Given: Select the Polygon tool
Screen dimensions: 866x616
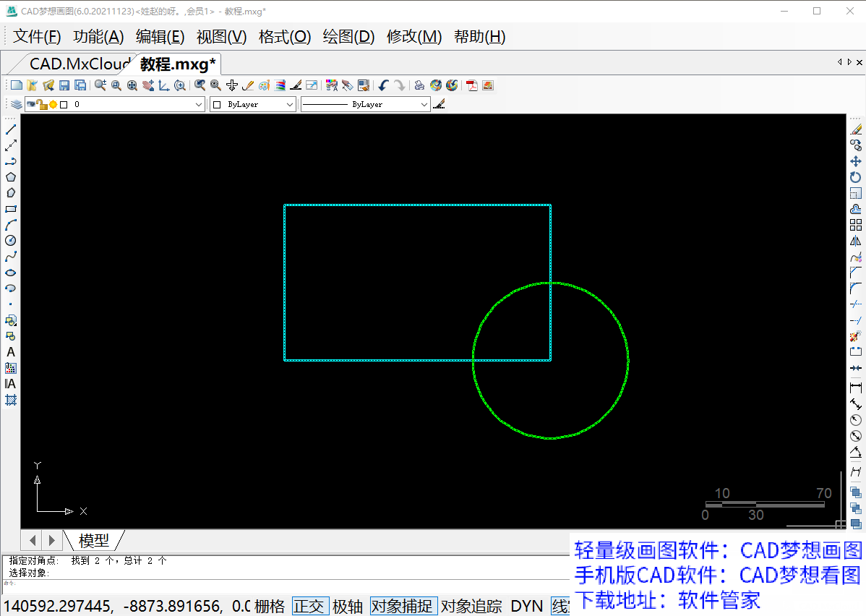Looking at the screenshot, I should [11, 177].
